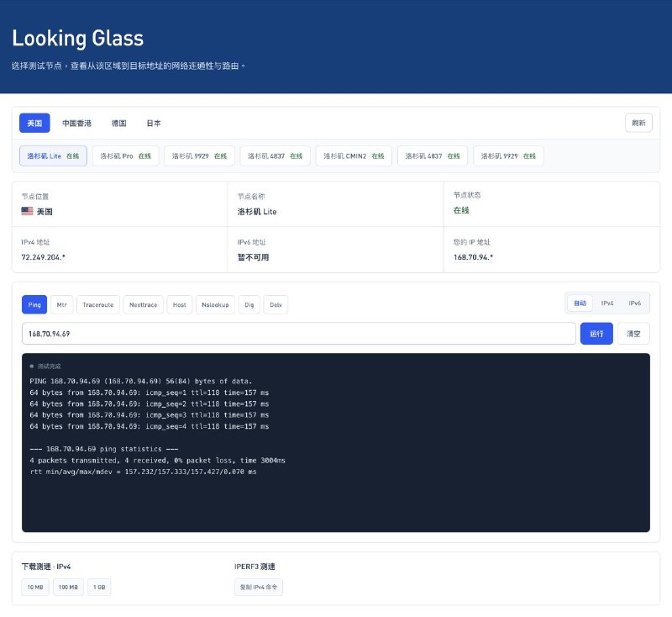This screenshot has width=672, height=617.
Task: Click the IPERF3 测速 heading
Action: 255,567
